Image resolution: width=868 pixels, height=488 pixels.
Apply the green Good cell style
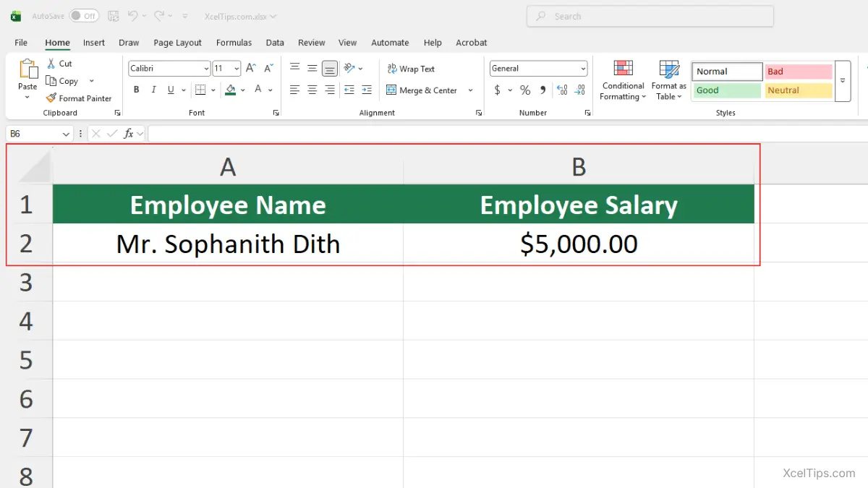pos(727,90)
